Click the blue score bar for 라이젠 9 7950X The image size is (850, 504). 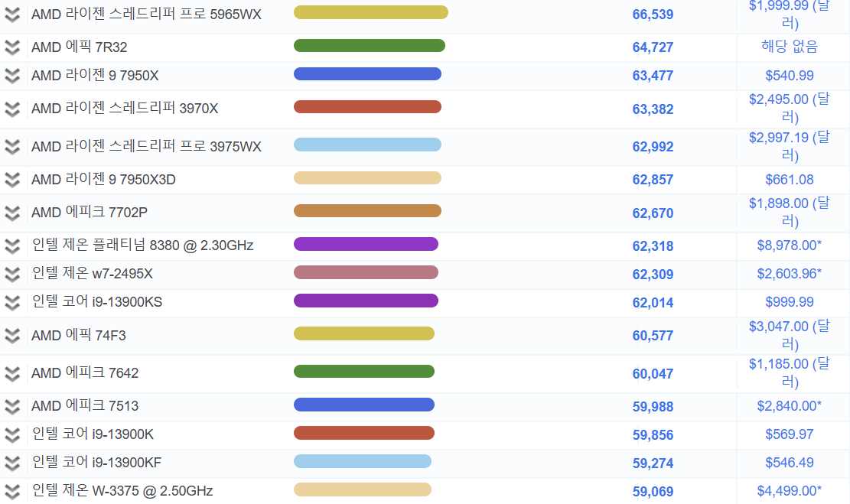(367, 73)
